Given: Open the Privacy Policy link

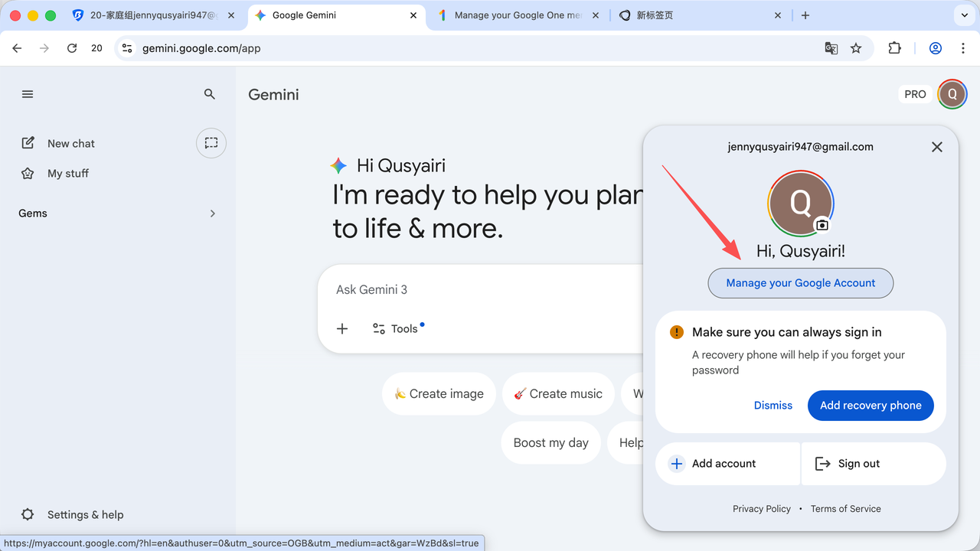Looking at the screenshot, I should [x=761, y=509].
